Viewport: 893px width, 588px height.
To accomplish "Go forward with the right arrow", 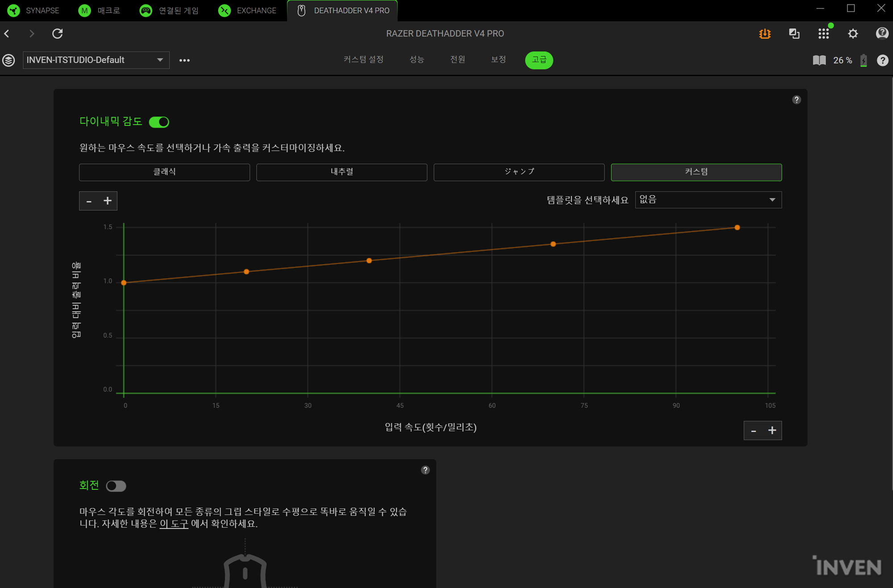I will point(31,33).
